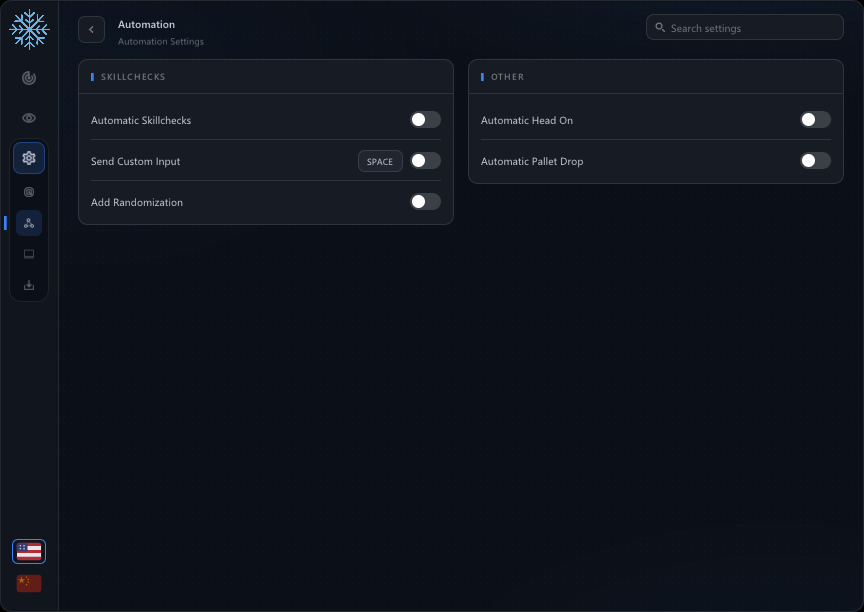Image resolution: width=864 pixels, height=612 pixels.
Task: Select the gear settings icon in sidebar
Action: 29,158
